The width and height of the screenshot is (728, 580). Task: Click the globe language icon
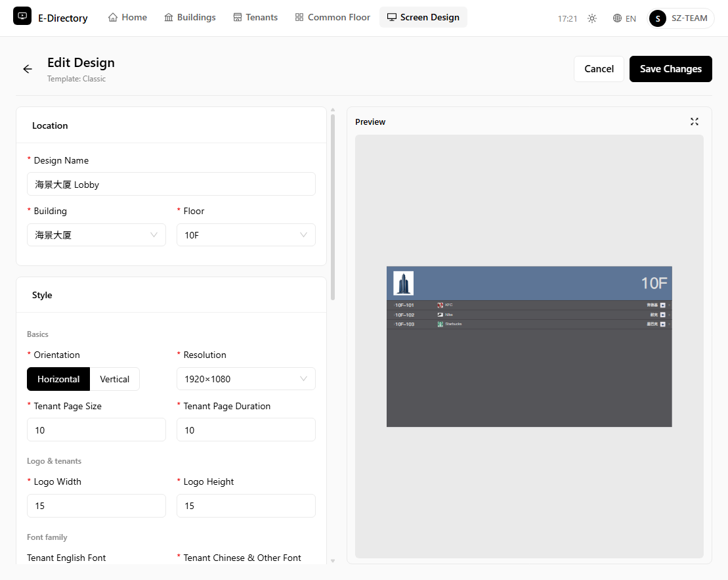[x=617, y=18]
